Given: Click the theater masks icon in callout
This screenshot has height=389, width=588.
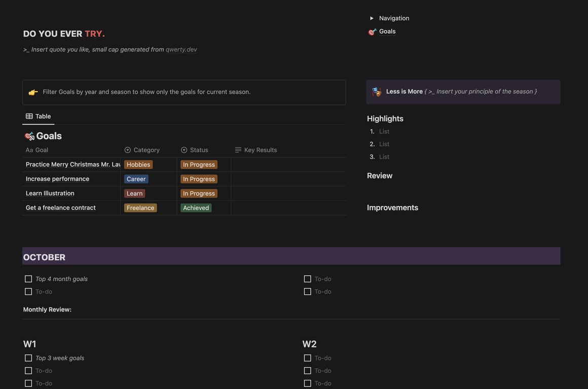Looking at the screenshot, I should [x=376, y=92].
